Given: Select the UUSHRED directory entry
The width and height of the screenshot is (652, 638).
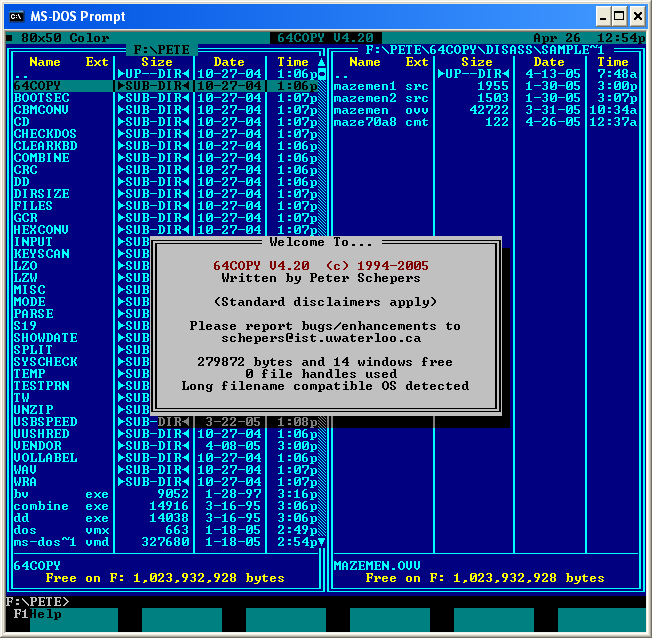Looking at the screenshot, I should pos(165,434).
